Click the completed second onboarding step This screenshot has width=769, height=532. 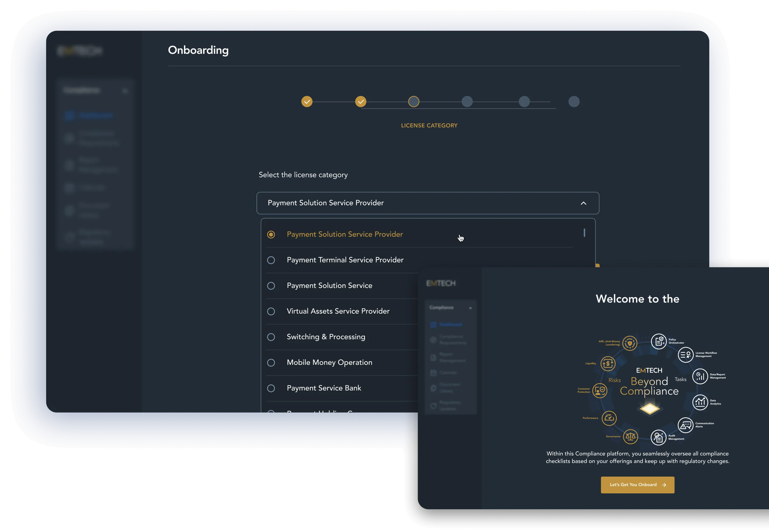point(361,101)
